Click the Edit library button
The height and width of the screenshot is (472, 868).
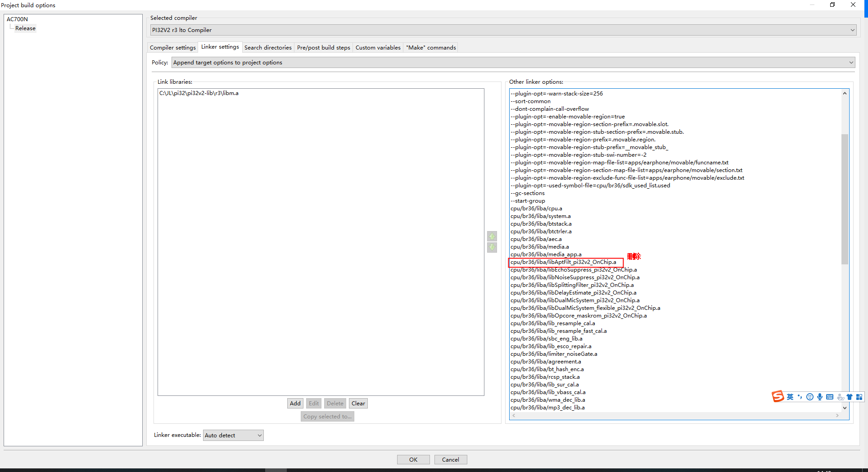point(314,403)
